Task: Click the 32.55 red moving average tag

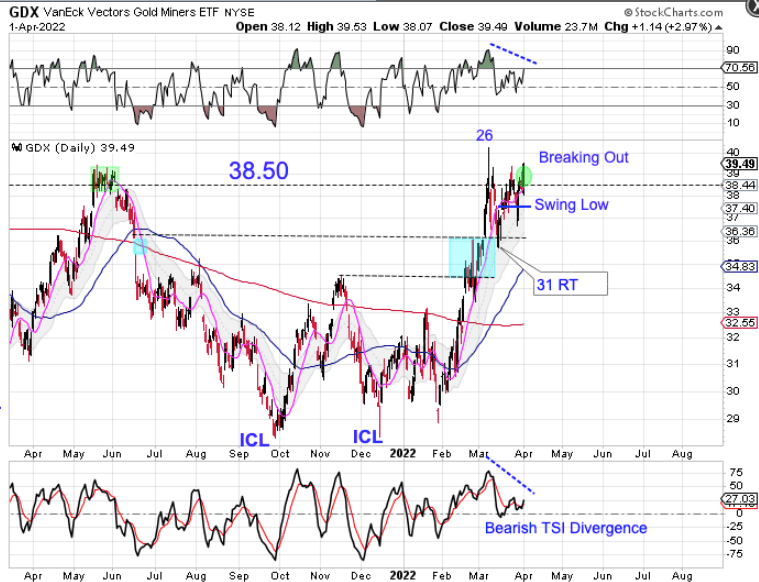Action: [737, 324]
